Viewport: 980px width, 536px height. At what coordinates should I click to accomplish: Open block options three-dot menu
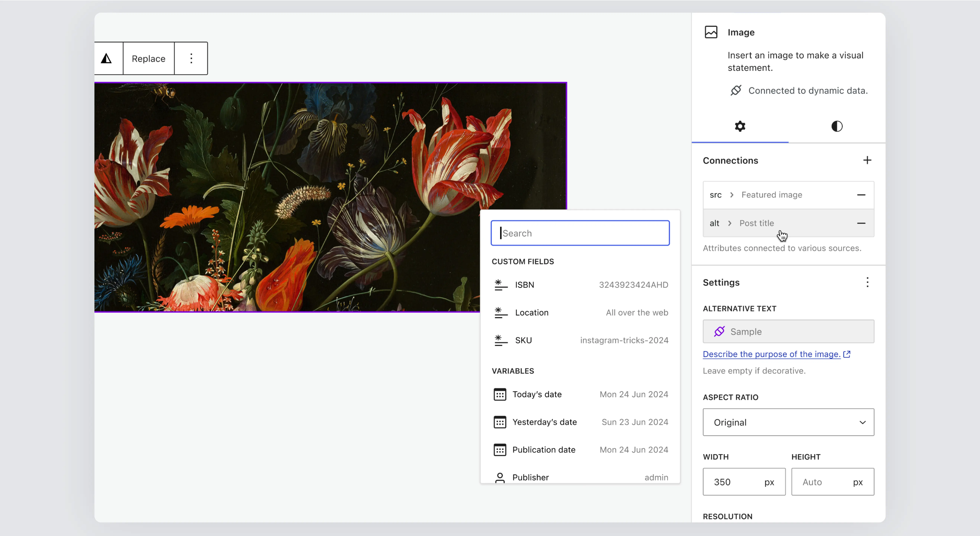(x=191, y=59)
